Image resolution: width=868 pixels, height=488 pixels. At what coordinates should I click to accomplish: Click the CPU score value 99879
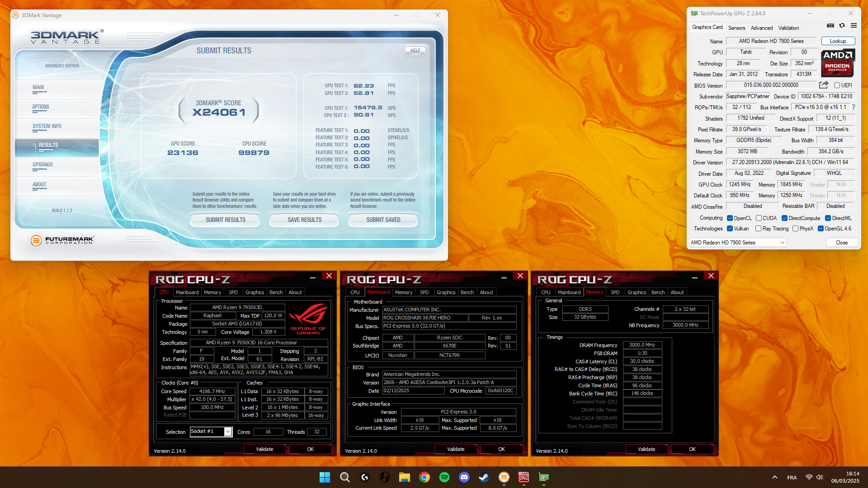[254, 153]
